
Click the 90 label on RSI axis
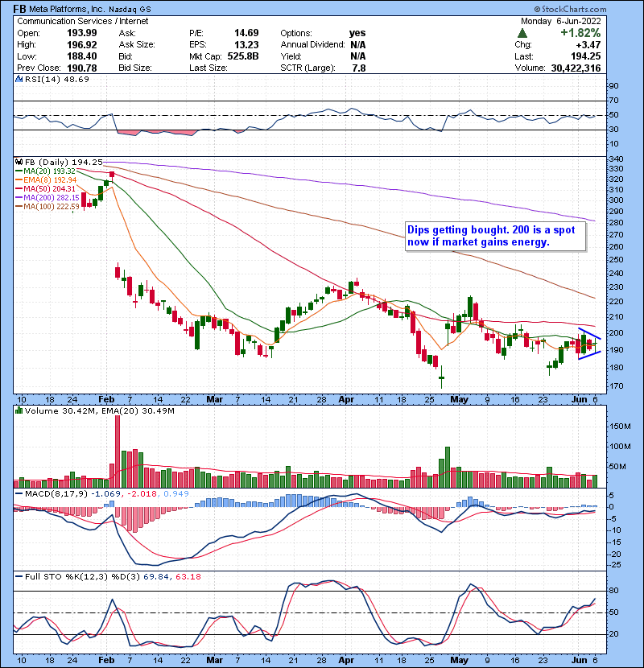tap(613, 86)
